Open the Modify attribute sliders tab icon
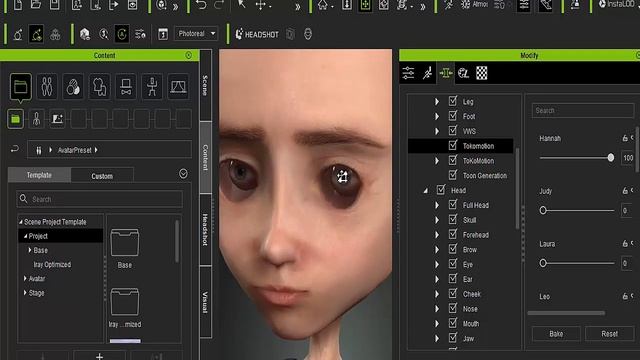This screenshot has height=360, width=640. pyautogui.click(x=408, y=73)
